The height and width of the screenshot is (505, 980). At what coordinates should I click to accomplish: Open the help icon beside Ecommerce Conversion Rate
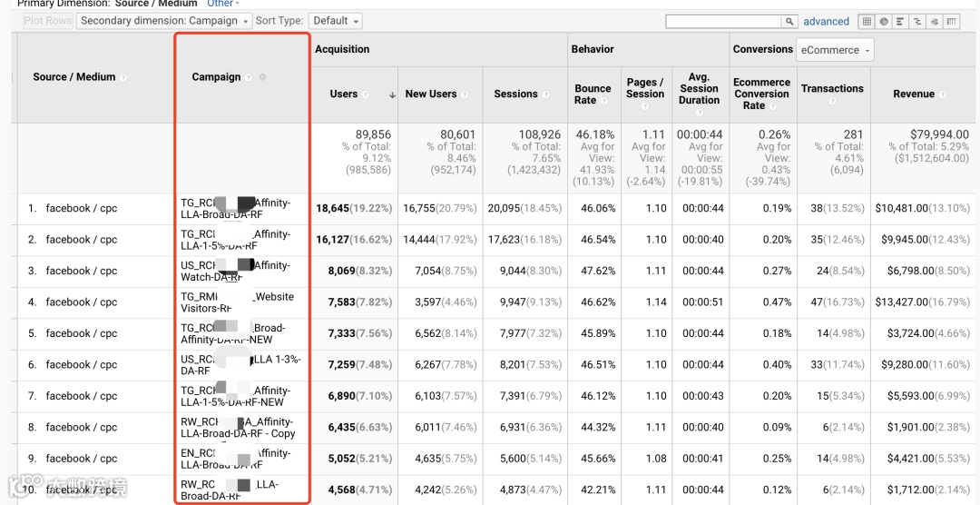[x=772, y=107]
